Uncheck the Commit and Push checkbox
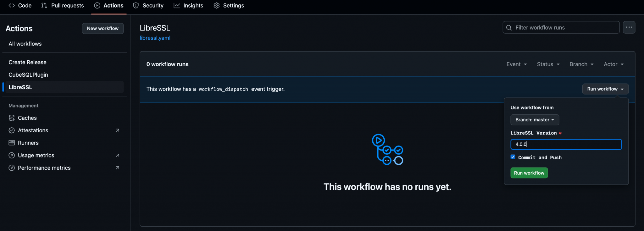 (513, 157)
